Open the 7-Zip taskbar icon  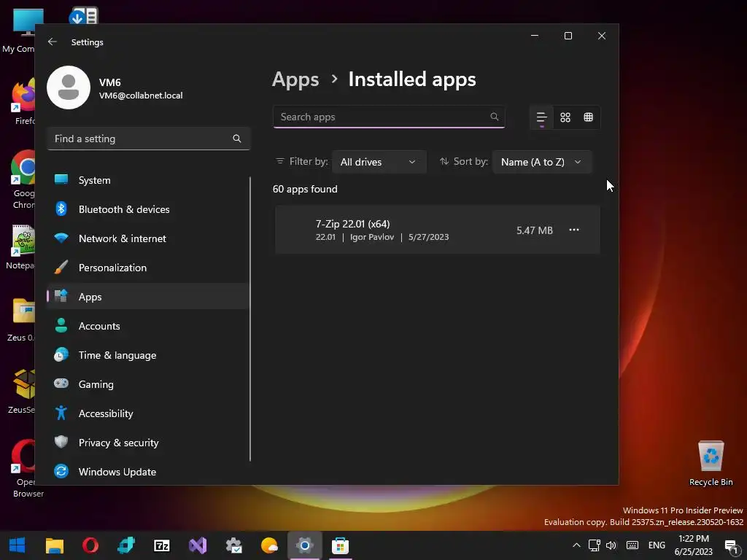click(x=161, y=545)
